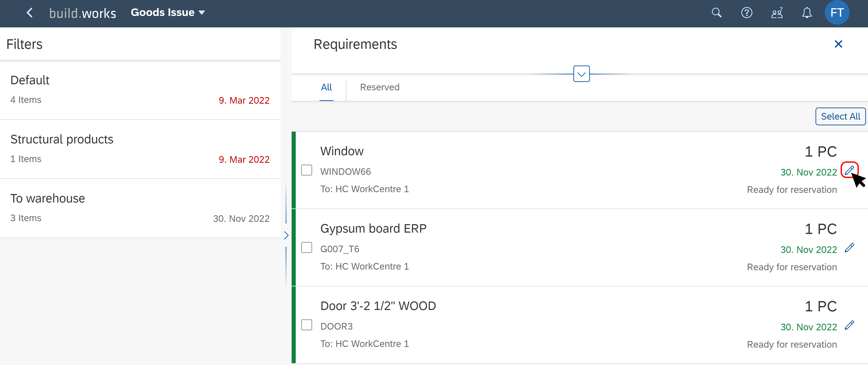
Task: Open the Goods Issue dropdown menu
Action: [x=168, y=13]
